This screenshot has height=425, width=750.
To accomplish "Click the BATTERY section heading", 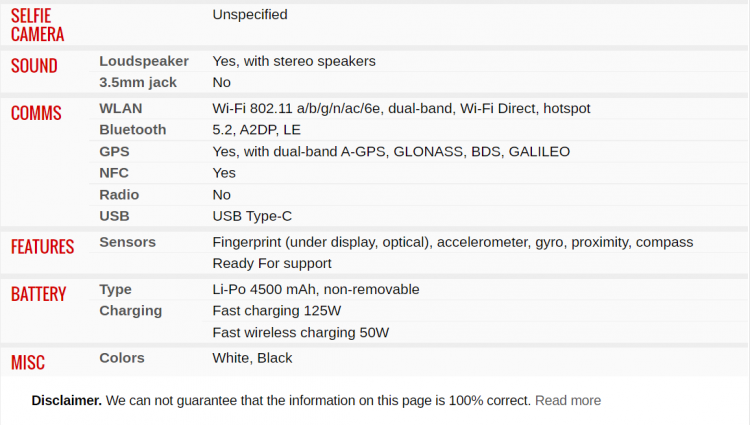I will tap(38, 294).
